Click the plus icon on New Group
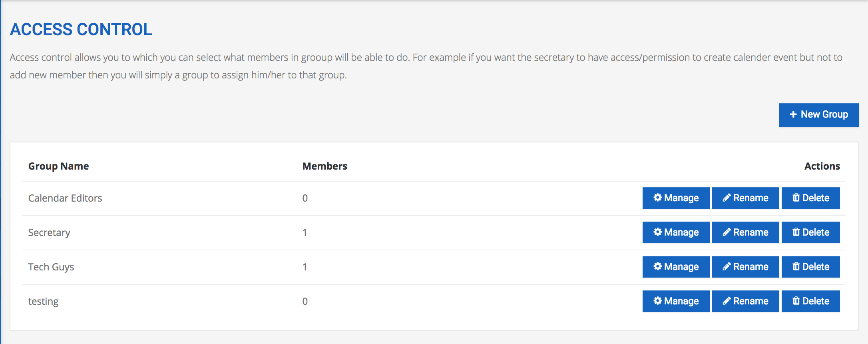868x344 pixels. pyautogui.click(x=793, y=114)
